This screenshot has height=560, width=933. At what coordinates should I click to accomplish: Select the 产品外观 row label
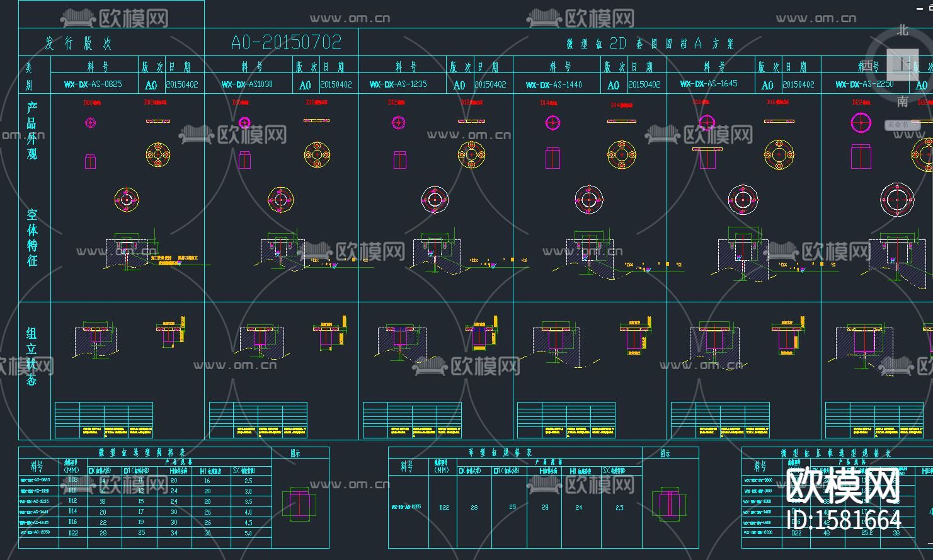pyautogui.click(x=32, y=130)
